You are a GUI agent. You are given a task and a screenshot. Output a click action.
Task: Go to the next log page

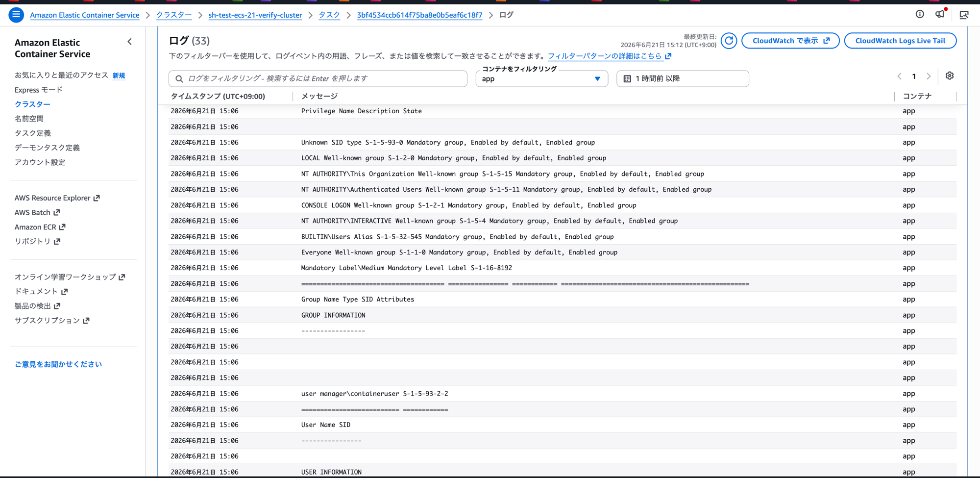[x=929, y=76]
